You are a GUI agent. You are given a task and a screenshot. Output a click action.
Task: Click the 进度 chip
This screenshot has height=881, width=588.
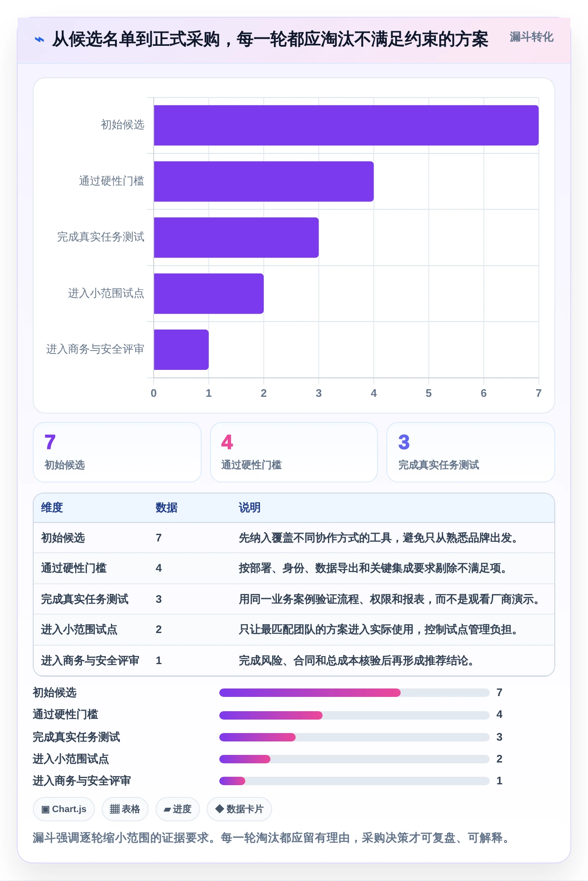click(178, 809)
